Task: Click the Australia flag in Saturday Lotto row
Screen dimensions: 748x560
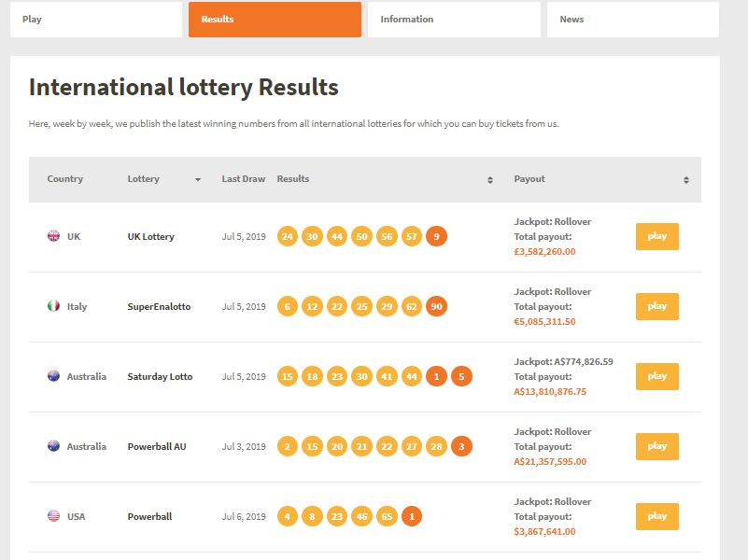Action: click(53, 376)
